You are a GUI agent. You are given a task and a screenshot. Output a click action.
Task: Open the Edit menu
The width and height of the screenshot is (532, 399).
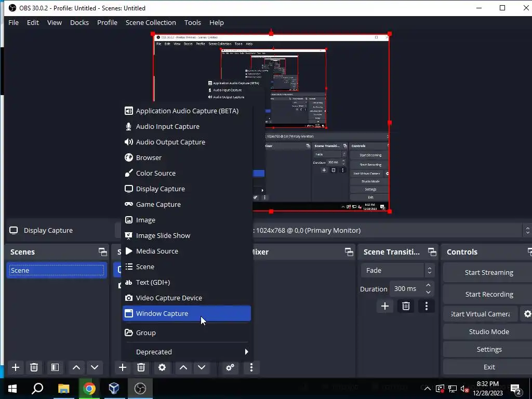click(x=33, y=23)
